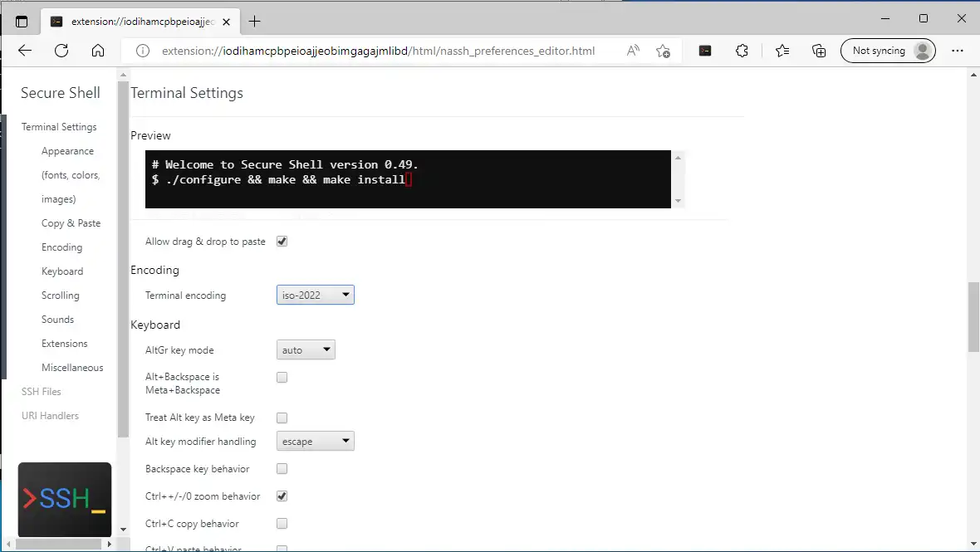Image resolution: width=980 pixels, height=552 pixels.
Task: Uncheck Allow drag & drop to paste
Action: click(282, 241)
